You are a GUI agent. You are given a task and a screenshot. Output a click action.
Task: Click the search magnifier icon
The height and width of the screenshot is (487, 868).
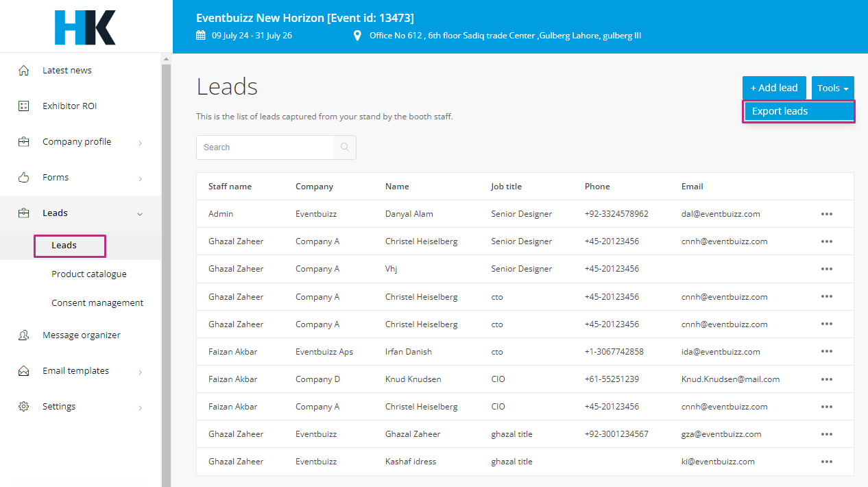pyautogui.click(x=345, y=147)
